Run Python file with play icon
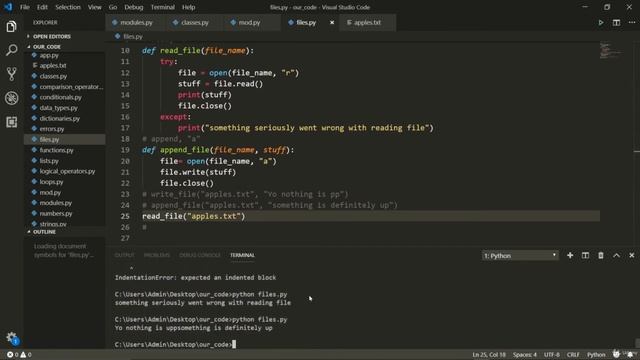Image resolution: width=640 pixels, height=360 pixels. click(601, 22)
